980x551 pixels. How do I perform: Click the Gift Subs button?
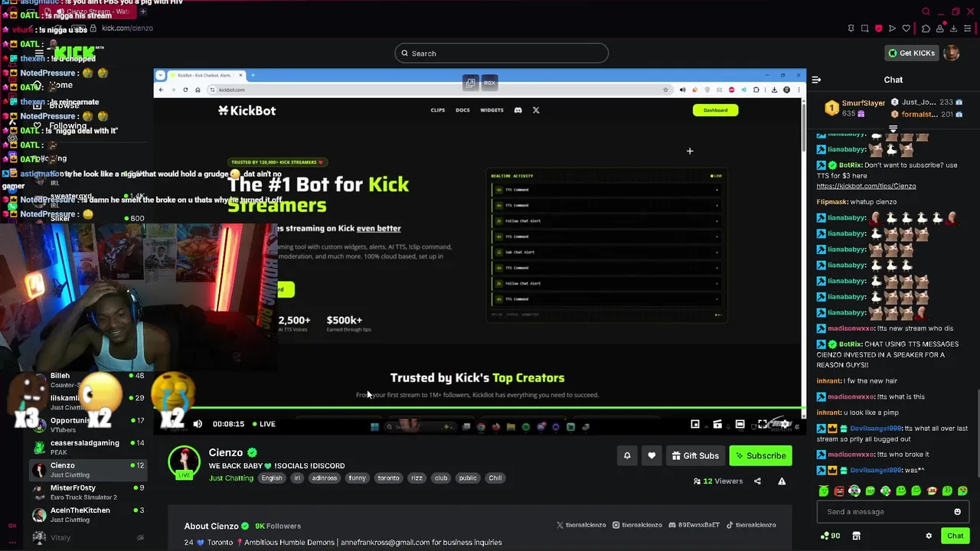[x=695, y=455]
